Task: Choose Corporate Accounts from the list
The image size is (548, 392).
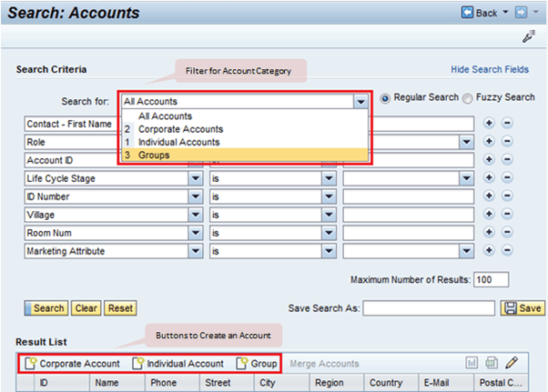Action: (180, 129)
